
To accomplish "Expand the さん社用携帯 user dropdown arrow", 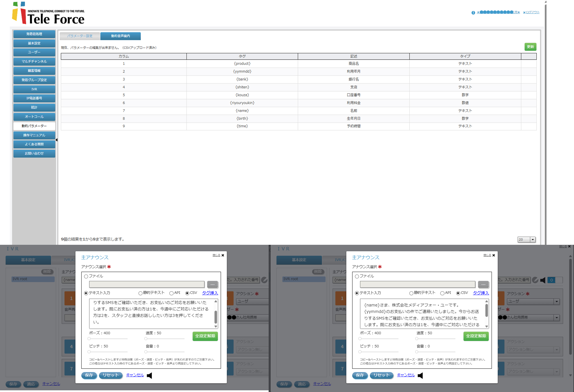I will pyautogui.click(x=556, y=318).
